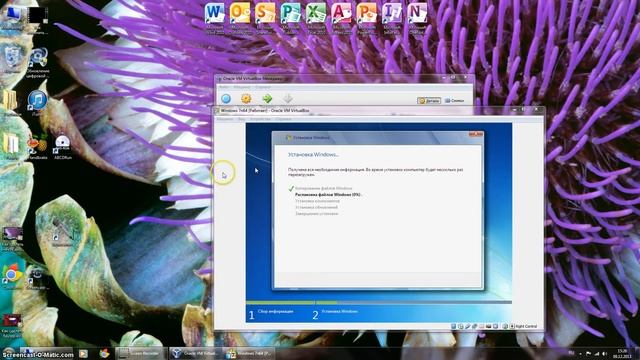This screenshot has width=640, height=360.
Task: Click the Распаковка файлов Windows step
Action: click(x=329, y=195)
